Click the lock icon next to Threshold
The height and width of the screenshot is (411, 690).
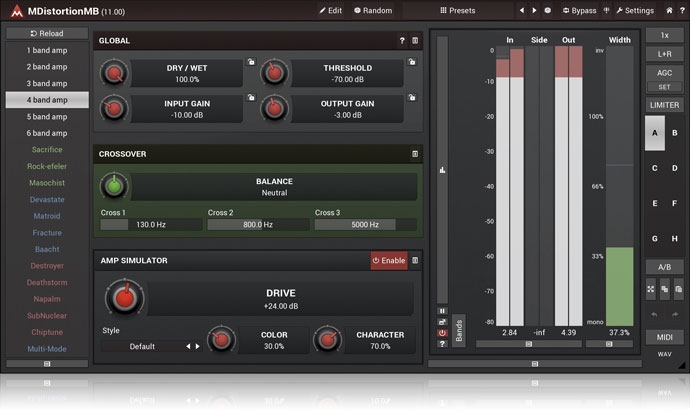click(411, 62)
